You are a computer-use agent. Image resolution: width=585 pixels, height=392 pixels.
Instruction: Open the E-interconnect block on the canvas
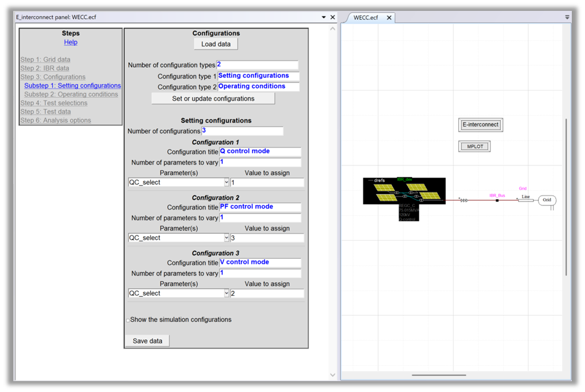tap(481, 125)
